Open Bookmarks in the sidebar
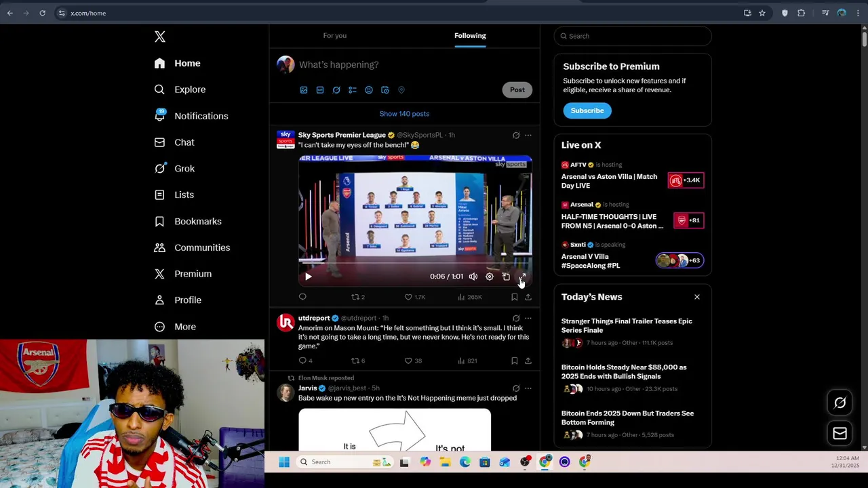Screen dimensions: 868x488 click(x=188, y=221)
